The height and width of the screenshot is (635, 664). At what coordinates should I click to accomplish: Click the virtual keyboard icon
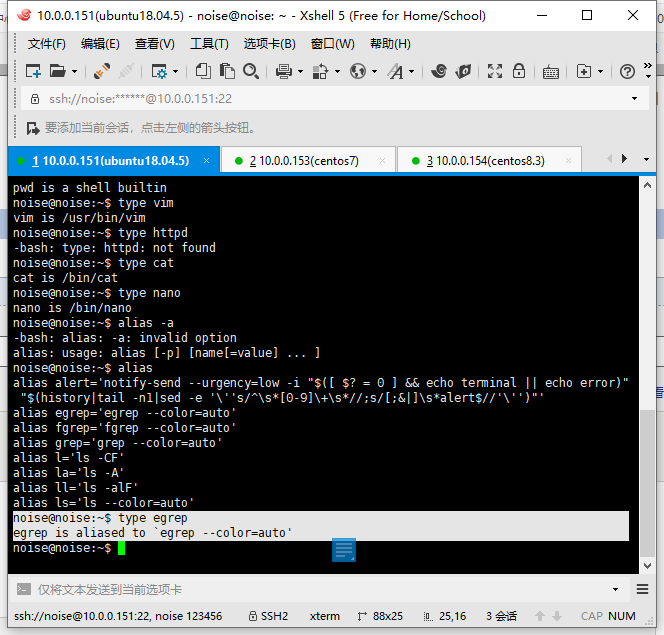(551, 72)
